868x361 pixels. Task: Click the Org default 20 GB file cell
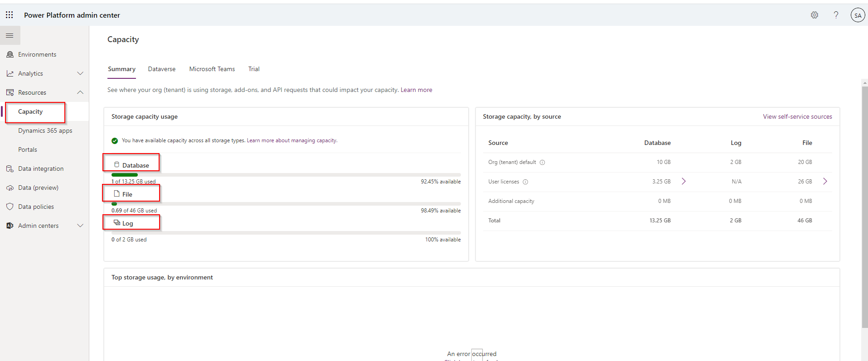coord(805,162)
